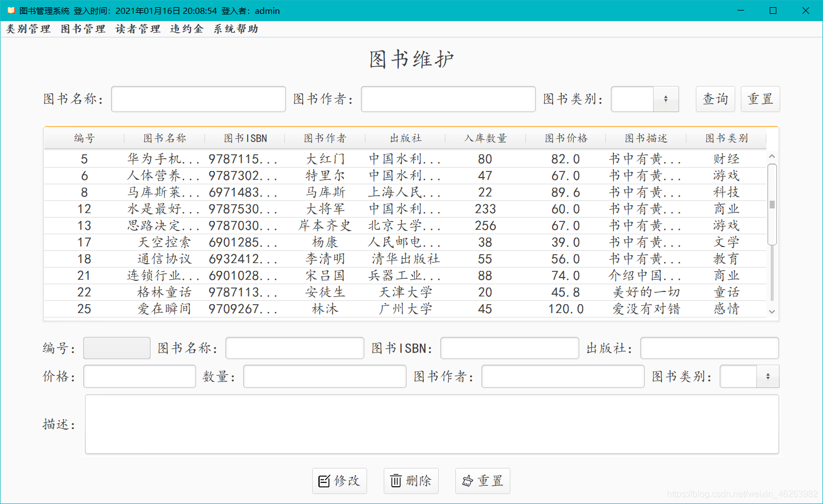Select the row named 爱在瞬间
The height and width of the screenshot is (504, 823).
click(405, 309)
